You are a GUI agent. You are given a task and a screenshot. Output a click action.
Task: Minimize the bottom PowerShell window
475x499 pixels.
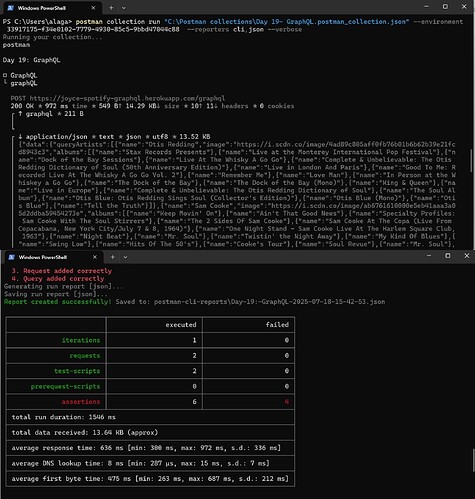tap(429, 256)
